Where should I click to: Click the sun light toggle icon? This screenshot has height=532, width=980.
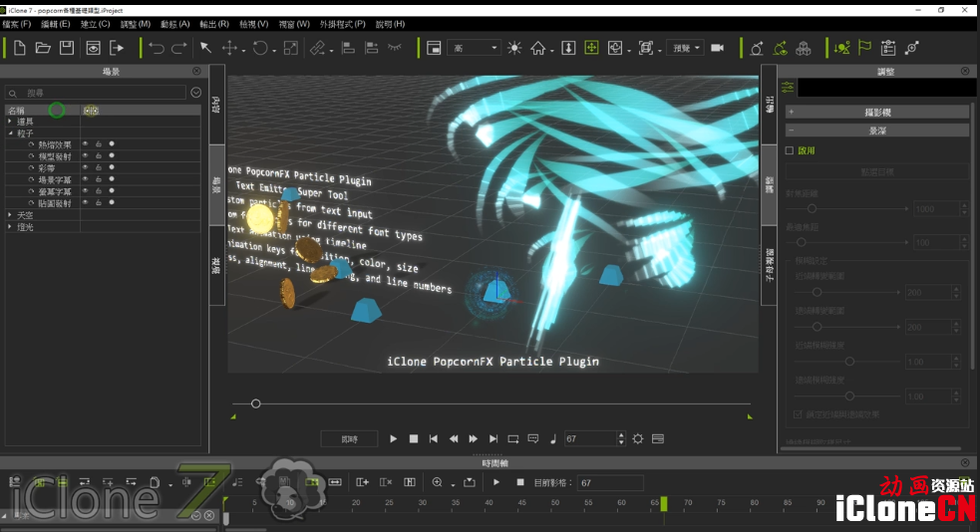(x=514, y=48)
